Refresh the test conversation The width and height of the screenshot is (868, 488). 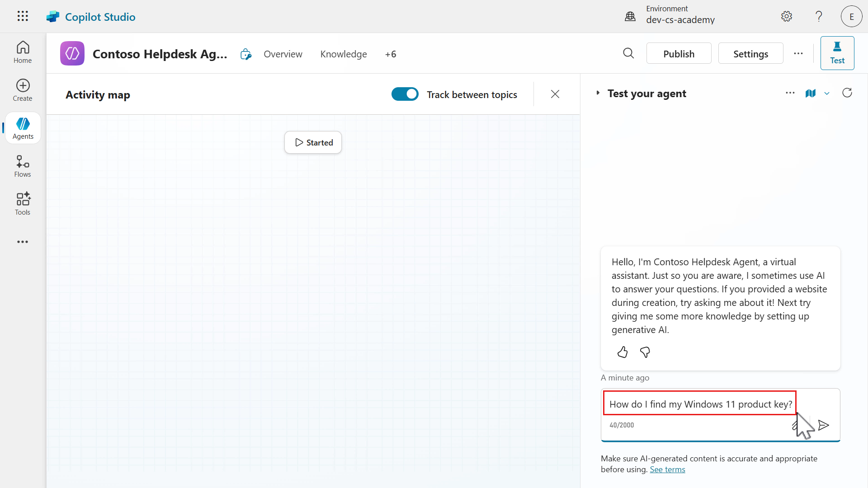tap(847, 93)
